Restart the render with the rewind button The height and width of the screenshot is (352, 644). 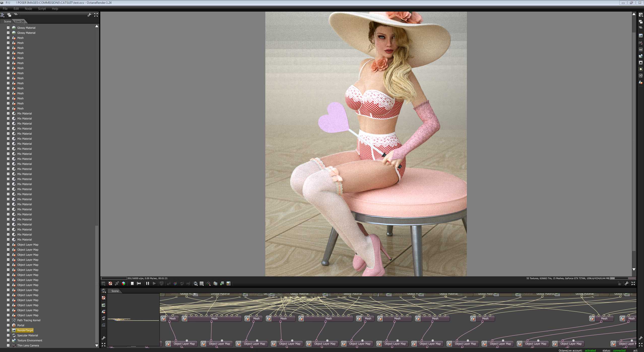click(x=139, y=283)
